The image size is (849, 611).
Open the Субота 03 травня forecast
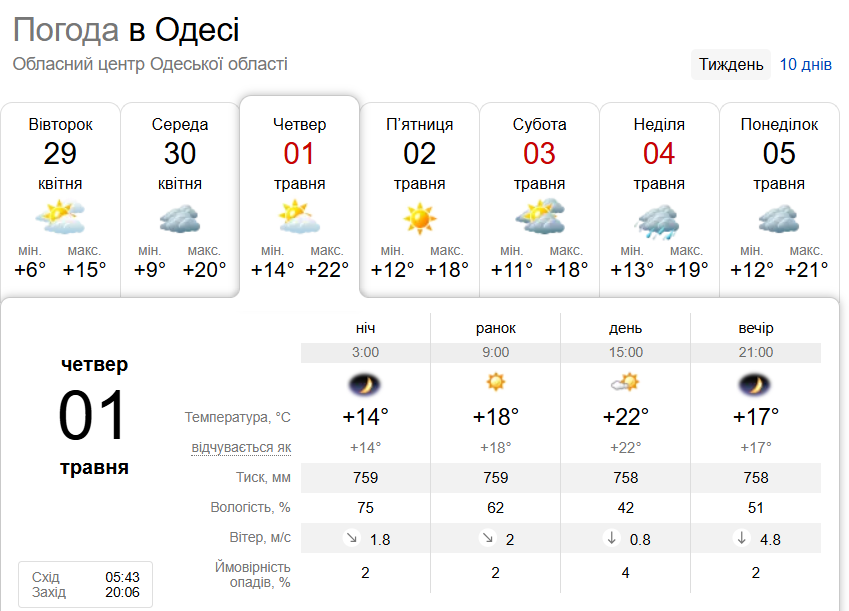539,153
